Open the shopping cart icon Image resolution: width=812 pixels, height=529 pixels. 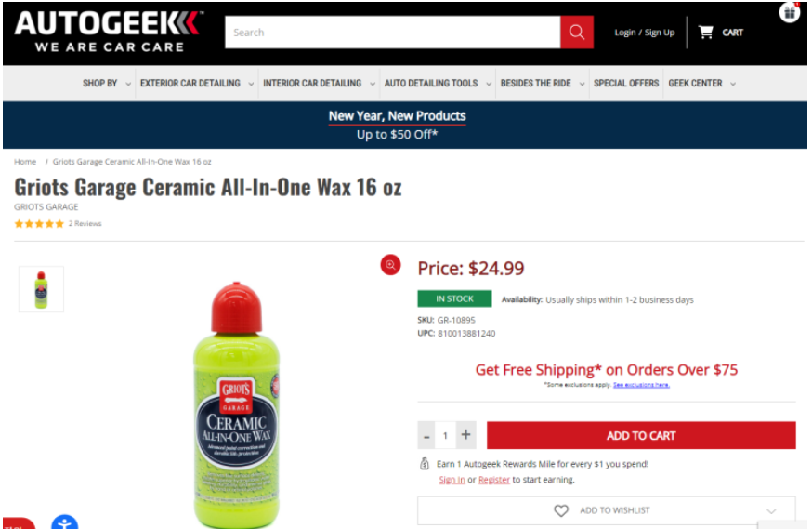(x=705, y=33)
